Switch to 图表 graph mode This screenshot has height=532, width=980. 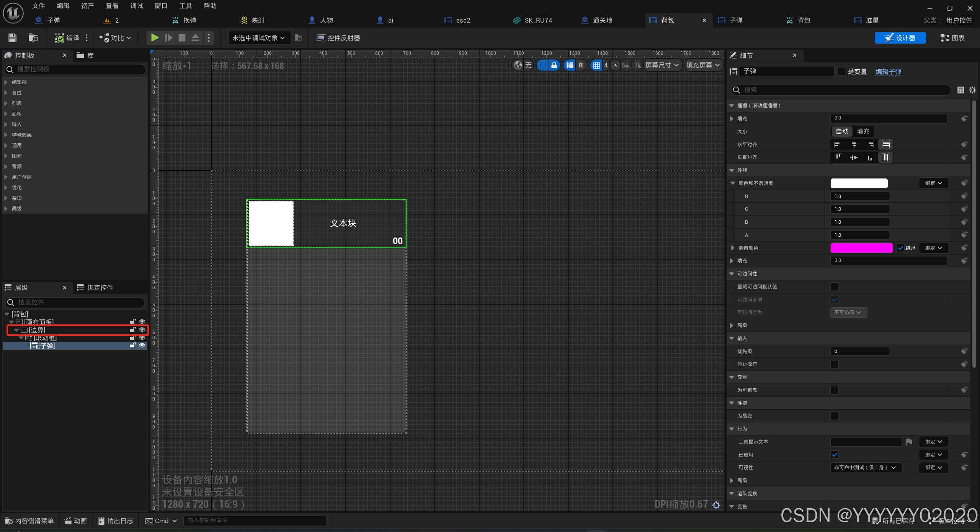(x=952, y=38)
